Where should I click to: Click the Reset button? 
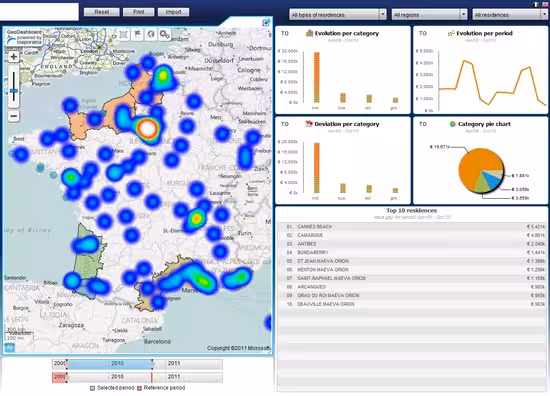(102, 12)
